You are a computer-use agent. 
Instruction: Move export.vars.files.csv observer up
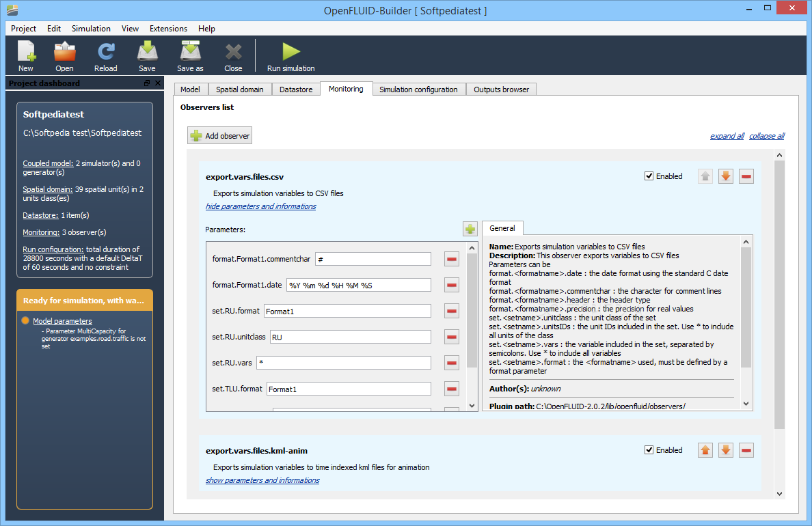pyautogui.click(x=705, y=176)
